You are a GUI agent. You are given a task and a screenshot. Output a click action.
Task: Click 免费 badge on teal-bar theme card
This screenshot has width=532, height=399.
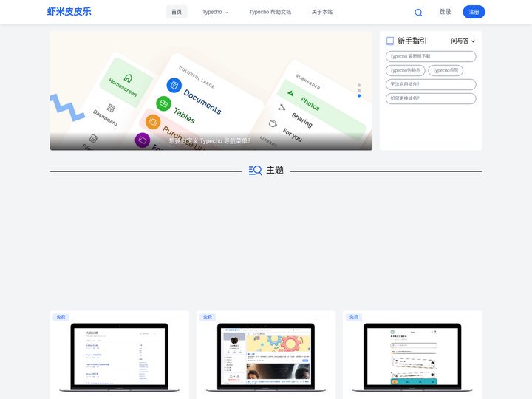pos(354,317)
